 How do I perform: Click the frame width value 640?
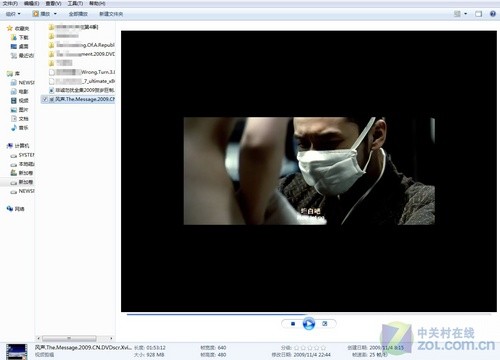tap(222, 348)
